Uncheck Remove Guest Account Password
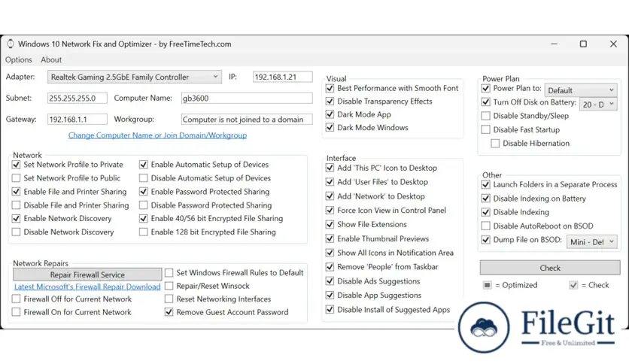Image resolution: width=629 pixels, height=364 pixels. (x=169, y=312)
